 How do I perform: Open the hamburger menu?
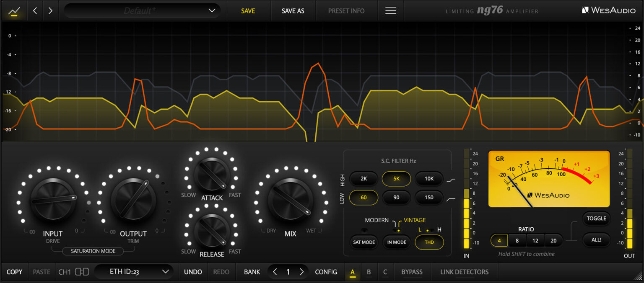[x=391, y=11]
